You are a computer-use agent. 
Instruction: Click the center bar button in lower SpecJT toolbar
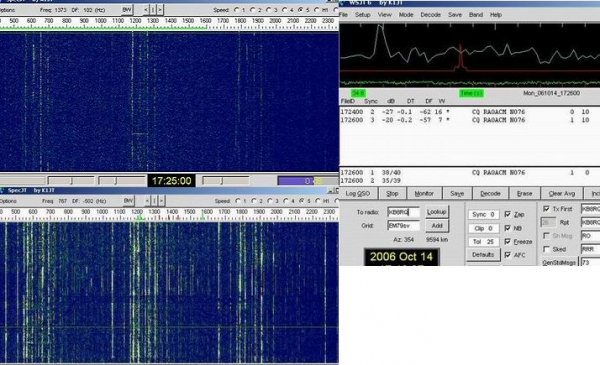point(155,200)
